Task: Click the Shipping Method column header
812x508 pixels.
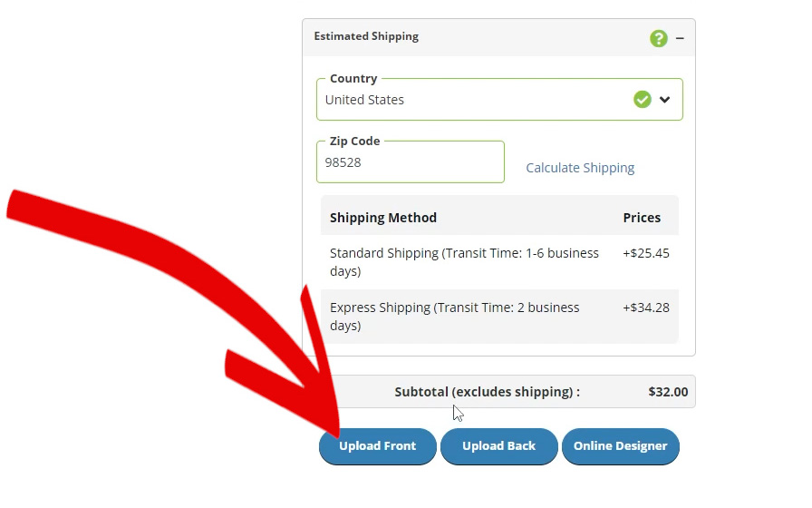Action: pyautogui.click(x=383, y=218)
